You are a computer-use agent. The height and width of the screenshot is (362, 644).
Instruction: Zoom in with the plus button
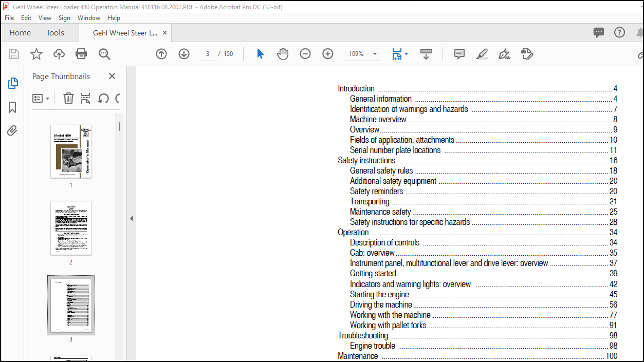point(328,54)
